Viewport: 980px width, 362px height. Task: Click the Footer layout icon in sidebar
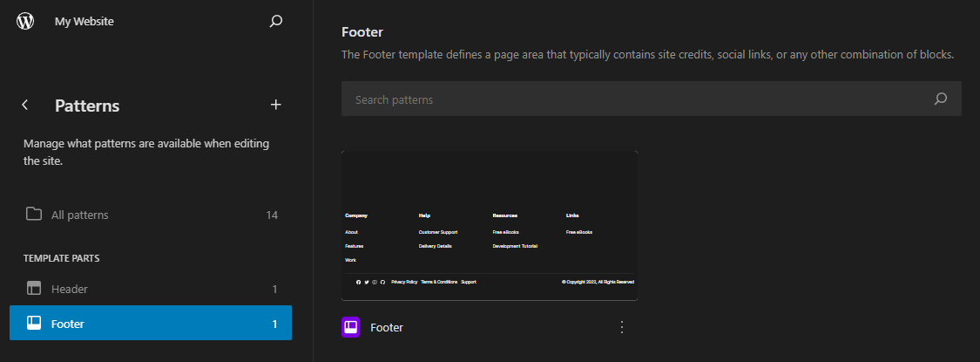[x=34, y=324]
